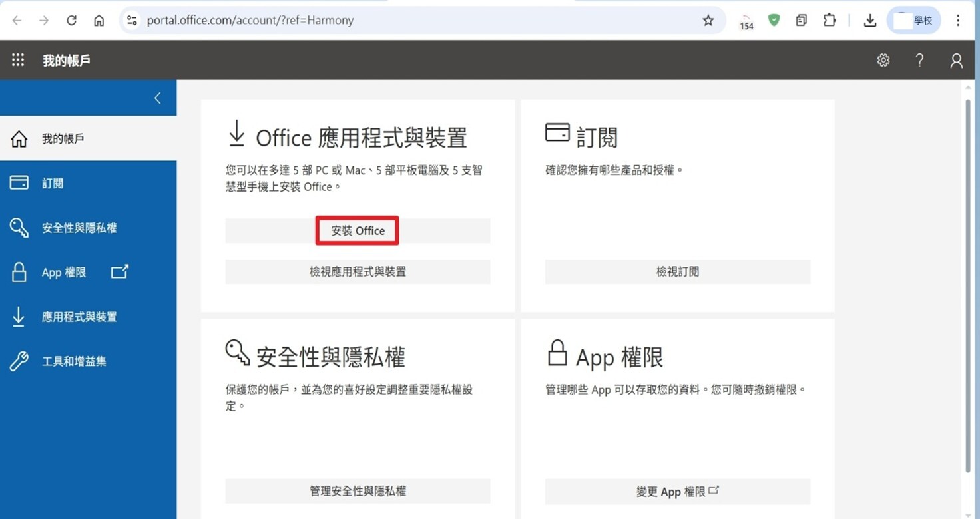Select 訂閱 in the sidebar
Screen dimensions: 980x519
coord(53,183)
